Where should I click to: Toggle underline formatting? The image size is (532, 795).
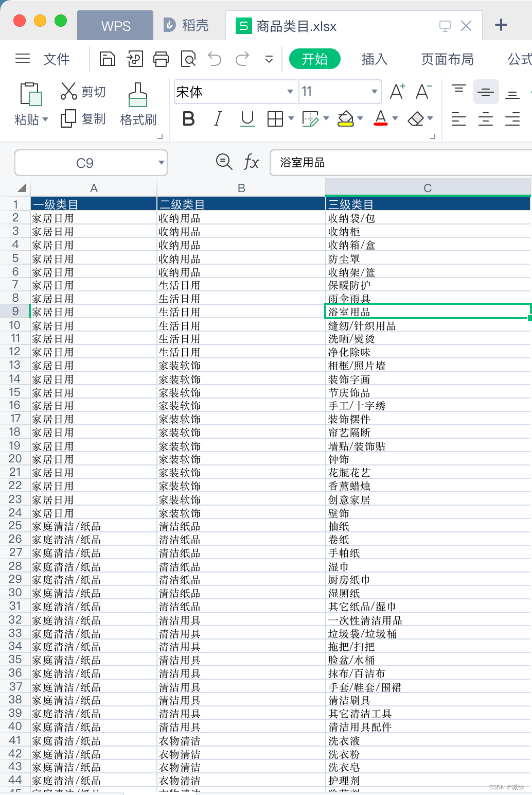click(247, 119)
